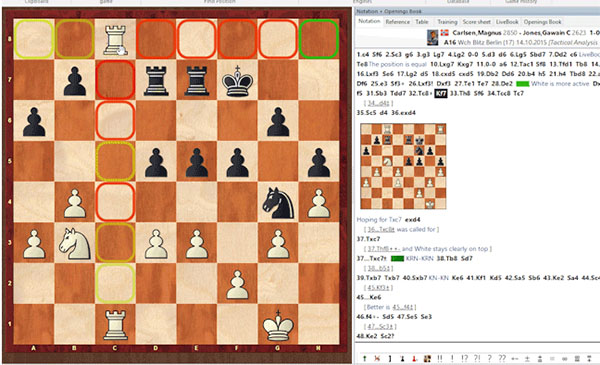The image size is (600, 365).
Task: Click the small diagram board in notation
Action: (x=403, y=166)
